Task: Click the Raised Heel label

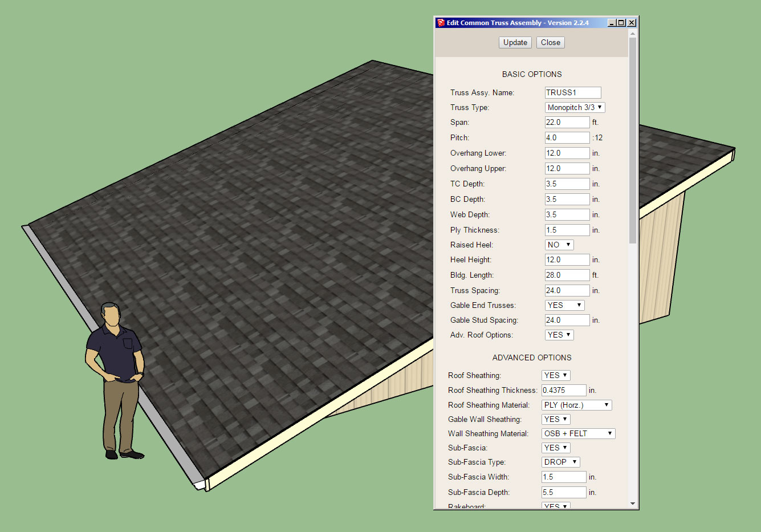Action: tap(471, 245)
